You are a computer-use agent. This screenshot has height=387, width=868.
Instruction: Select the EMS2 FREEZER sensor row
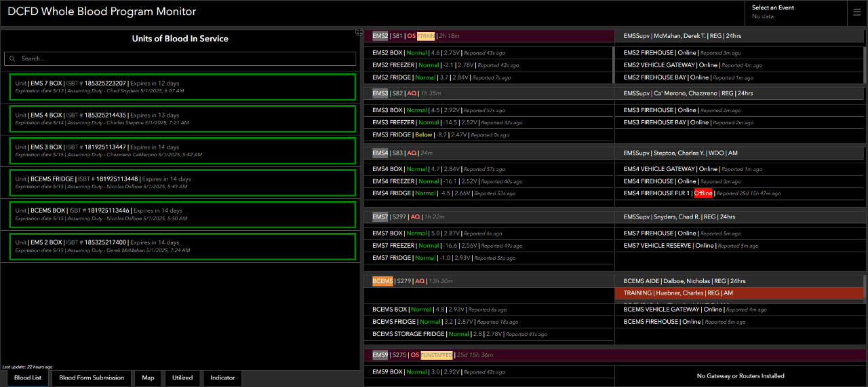[x=489, y=65]
